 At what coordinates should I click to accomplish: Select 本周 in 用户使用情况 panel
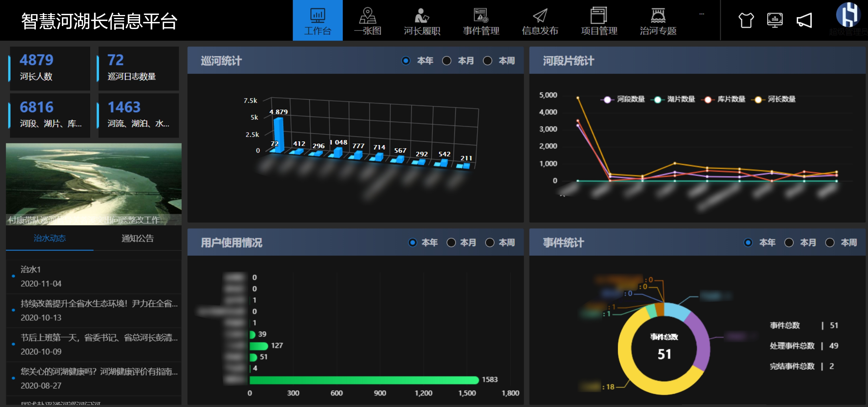(x=489, y=242)
